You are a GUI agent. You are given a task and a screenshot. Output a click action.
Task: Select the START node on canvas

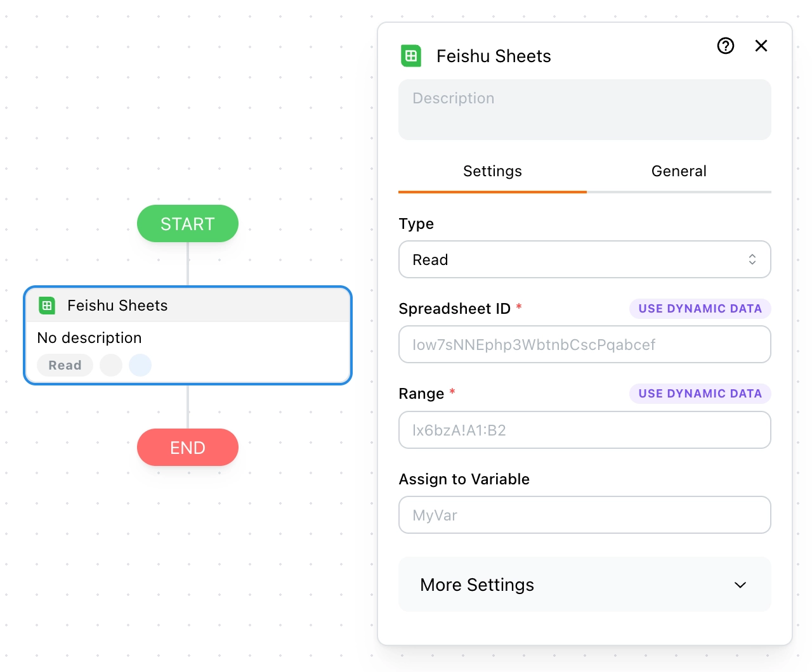188,224
